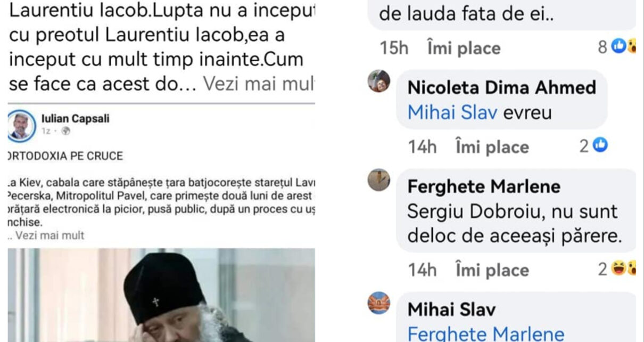Open Iulian Capsali's profile picture
Viewport: 644px width, 342px height.
(x=22, y=126)
